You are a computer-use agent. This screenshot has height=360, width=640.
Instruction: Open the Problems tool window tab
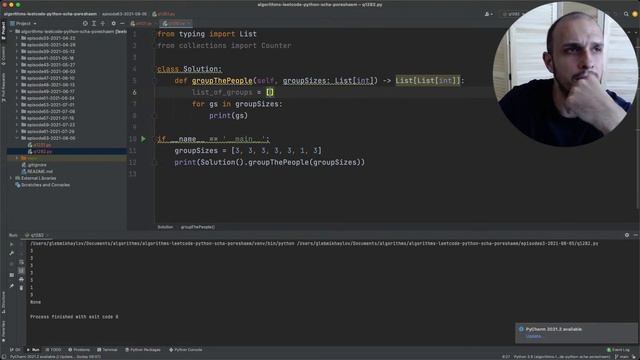79,350
